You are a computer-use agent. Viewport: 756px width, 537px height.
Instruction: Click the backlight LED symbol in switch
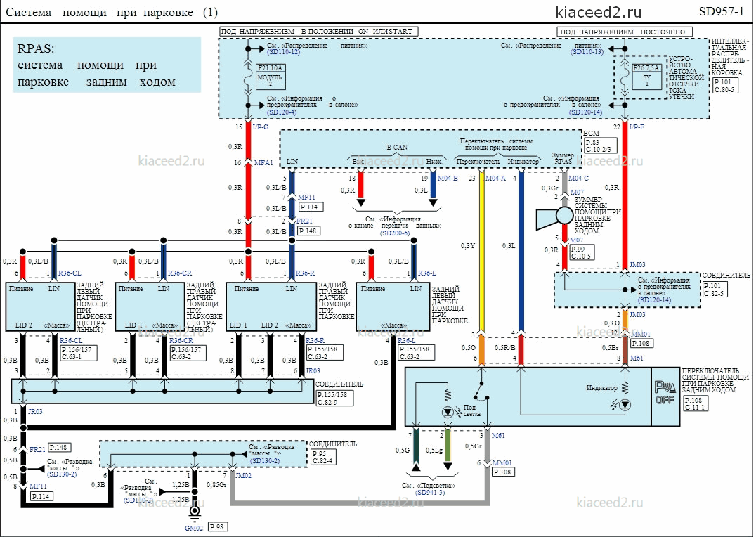(x=448, y=412)
